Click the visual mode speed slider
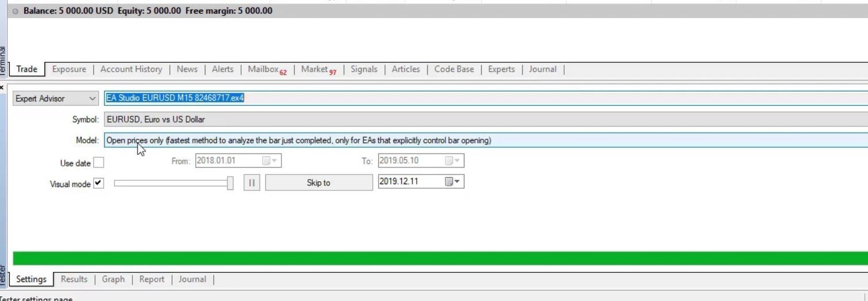Viewport: 868px width, 301px height. pos(173,183)
